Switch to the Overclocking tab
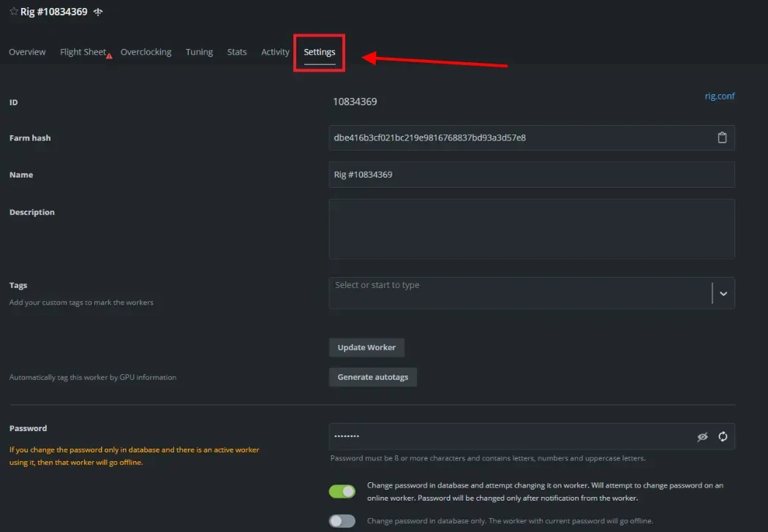This screenshot has width=768, height=532. (x=146, y=52)
